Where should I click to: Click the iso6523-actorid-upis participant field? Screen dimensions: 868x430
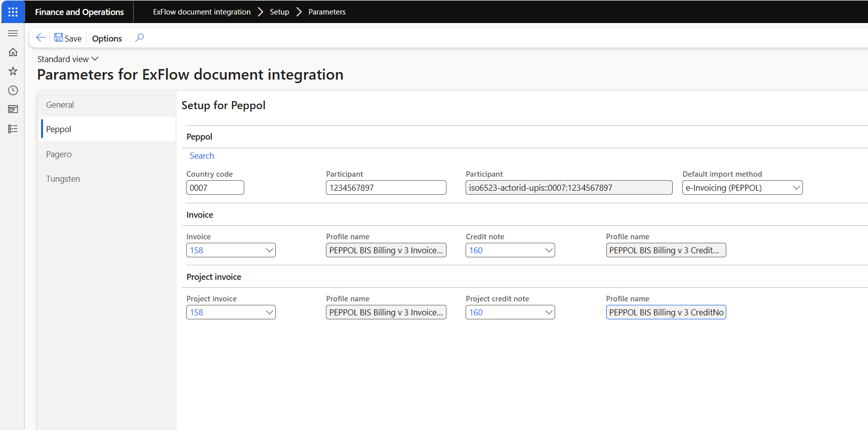569,188
